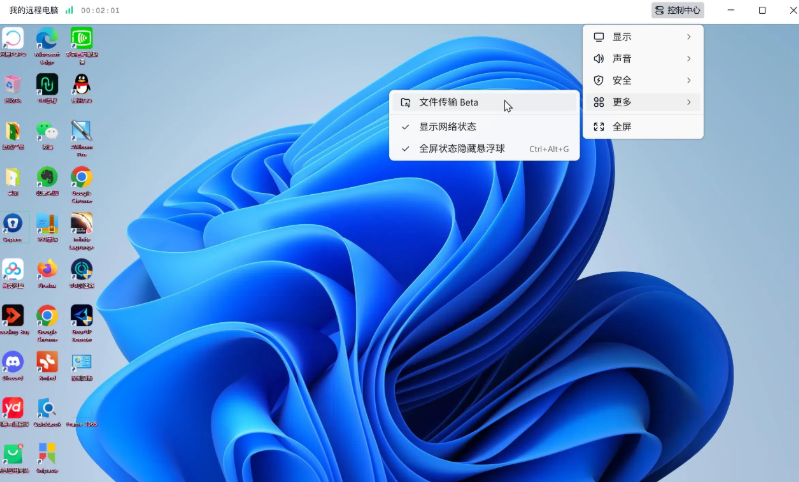Select the pen tablet desktop icon
Screen dimensions: 799x482
82,131
